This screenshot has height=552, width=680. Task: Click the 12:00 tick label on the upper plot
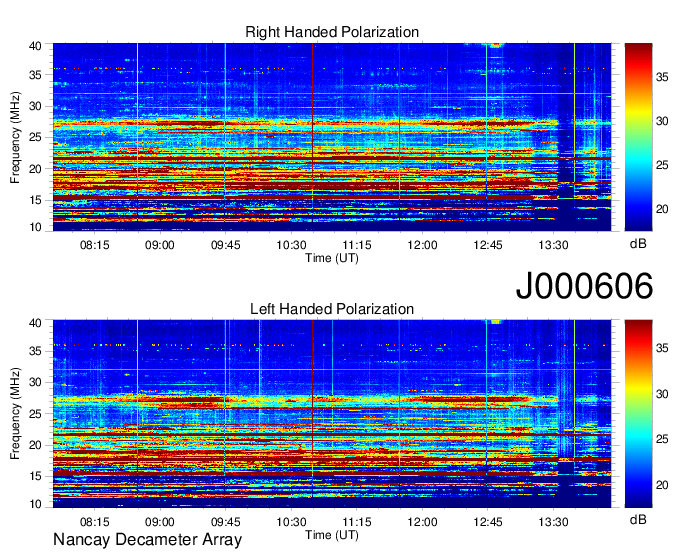pos(422,245)
